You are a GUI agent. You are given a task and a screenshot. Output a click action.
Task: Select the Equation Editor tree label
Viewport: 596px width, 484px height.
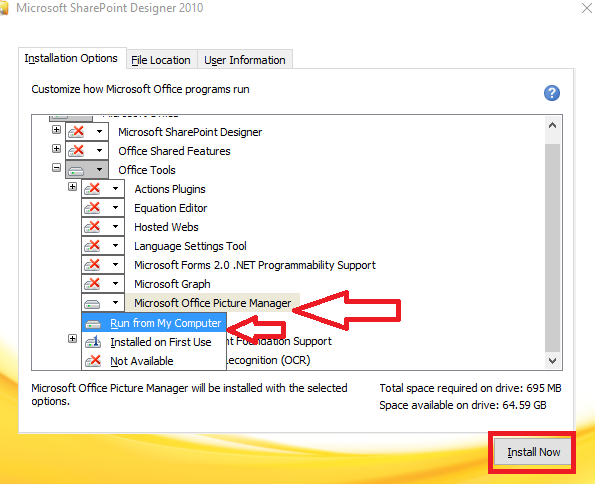pyautogui.click(x=171, y=208)
